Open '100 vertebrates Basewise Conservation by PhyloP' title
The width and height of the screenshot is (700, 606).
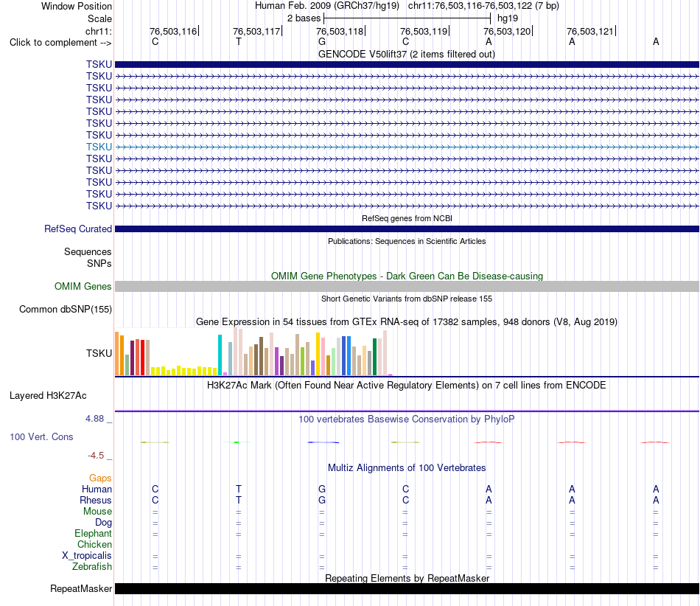[x=406, y=419]
